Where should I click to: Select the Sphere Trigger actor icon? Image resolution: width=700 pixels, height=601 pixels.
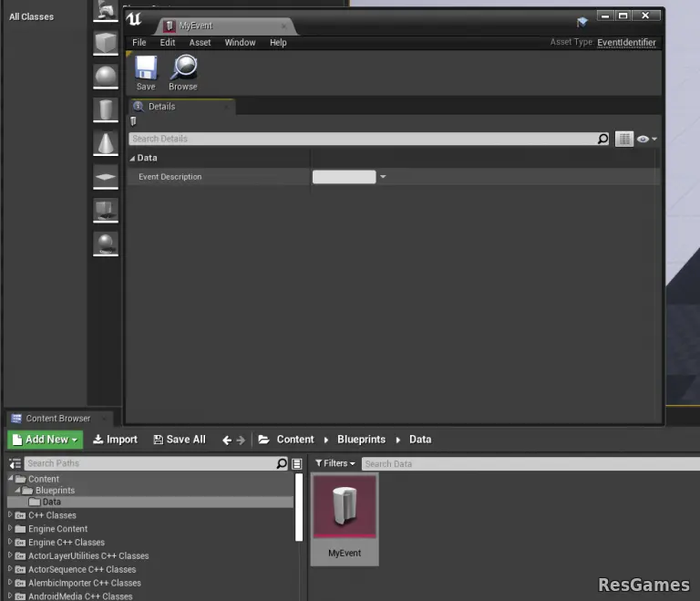[106, 244]
